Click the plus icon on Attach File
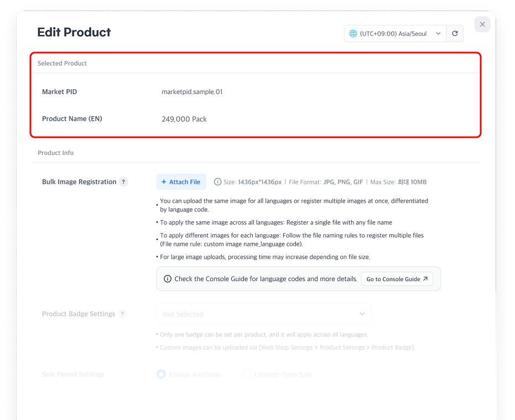This screenshot has height=420, width=515. tap(164, 182)
